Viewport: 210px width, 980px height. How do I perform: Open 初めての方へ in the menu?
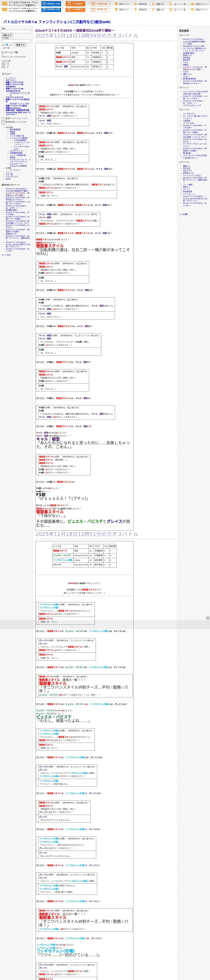click(11, 80)
